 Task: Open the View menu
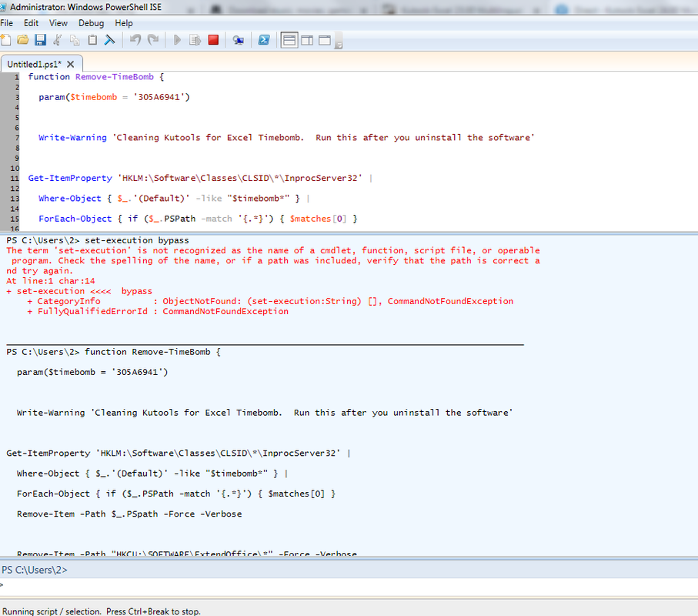[58, 23]
